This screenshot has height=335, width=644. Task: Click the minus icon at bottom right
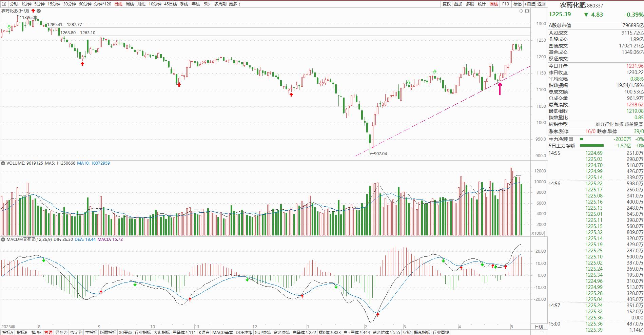point(543,332)
